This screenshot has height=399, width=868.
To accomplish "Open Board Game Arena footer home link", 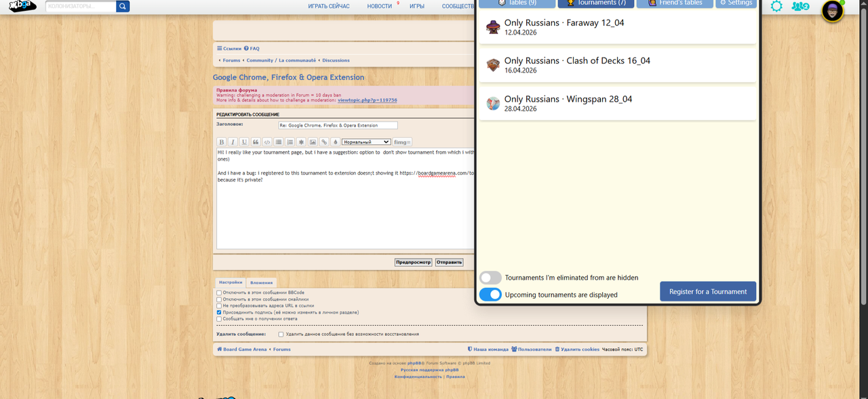I will coord(242,350).
